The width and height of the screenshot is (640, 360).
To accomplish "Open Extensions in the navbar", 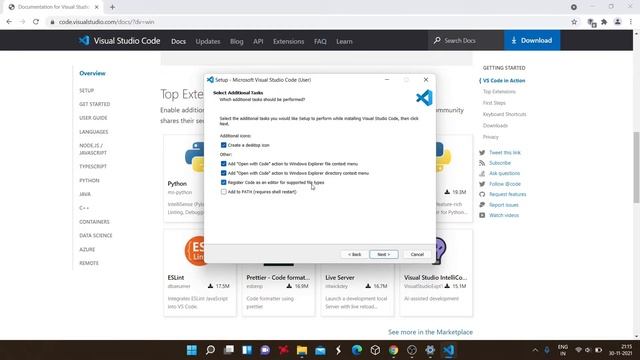I will coord(289,41).
